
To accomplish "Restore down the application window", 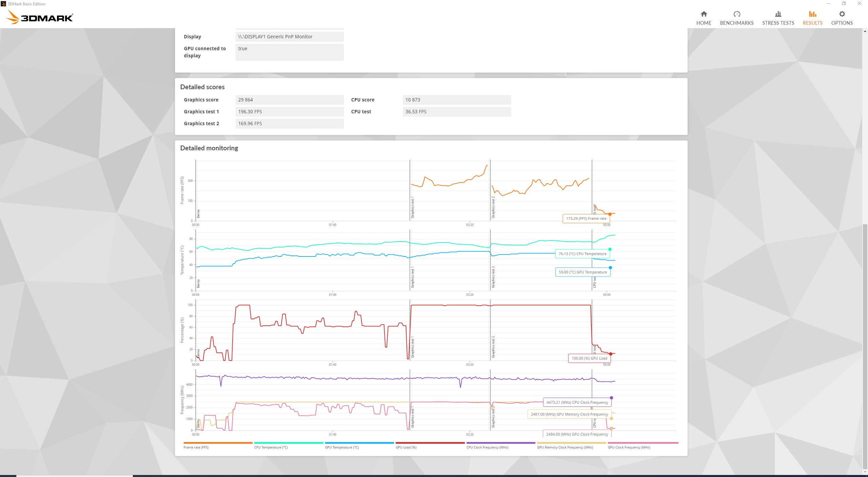I will tap(844, 4).
